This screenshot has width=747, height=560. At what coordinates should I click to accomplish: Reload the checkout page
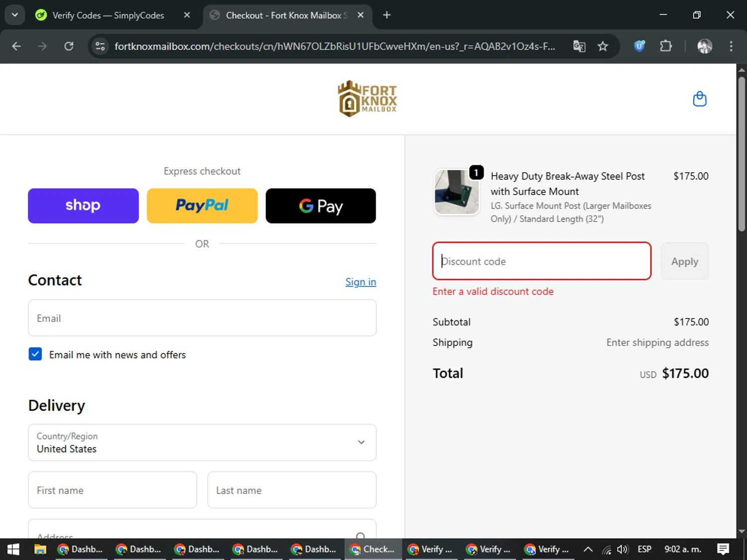coord(69,46)
